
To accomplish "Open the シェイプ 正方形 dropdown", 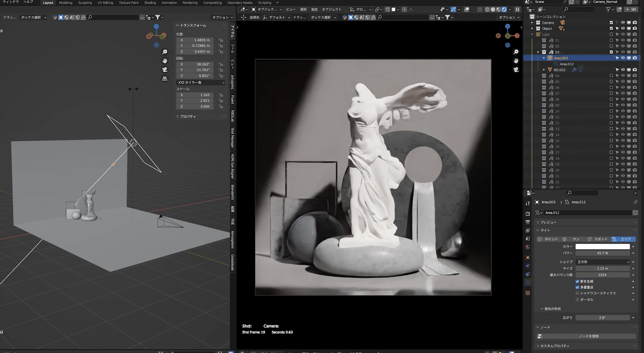I will pyautogui.click(x=603, y=262).
